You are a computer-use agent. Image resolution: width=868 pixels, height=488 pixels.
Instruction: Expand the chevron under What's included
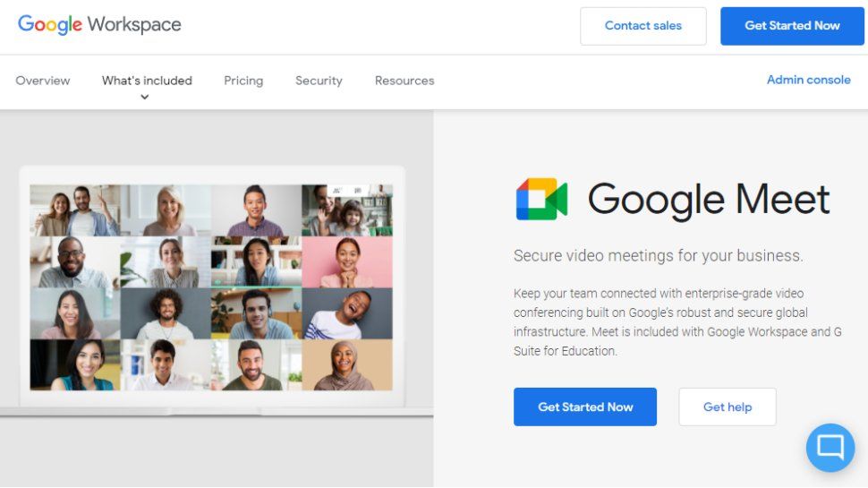coord(145,98)
